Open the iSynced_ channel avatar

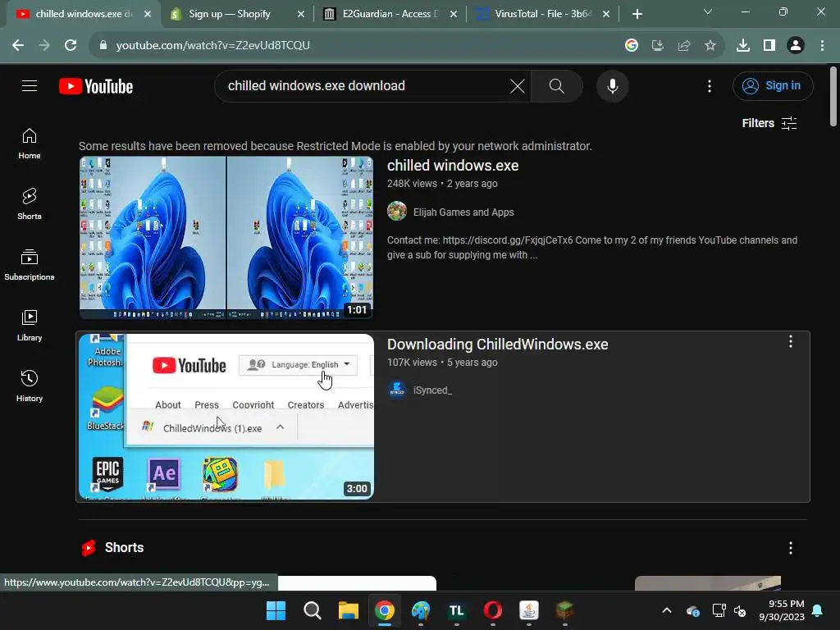click(397, 390)
